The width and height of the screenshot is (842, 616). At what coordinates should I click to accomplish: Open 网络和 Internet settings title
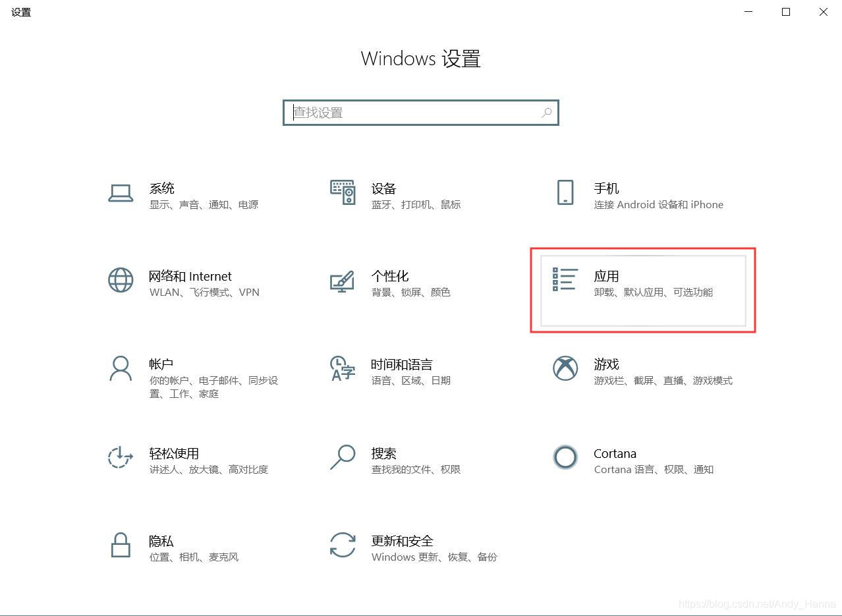tap(190, 276)
